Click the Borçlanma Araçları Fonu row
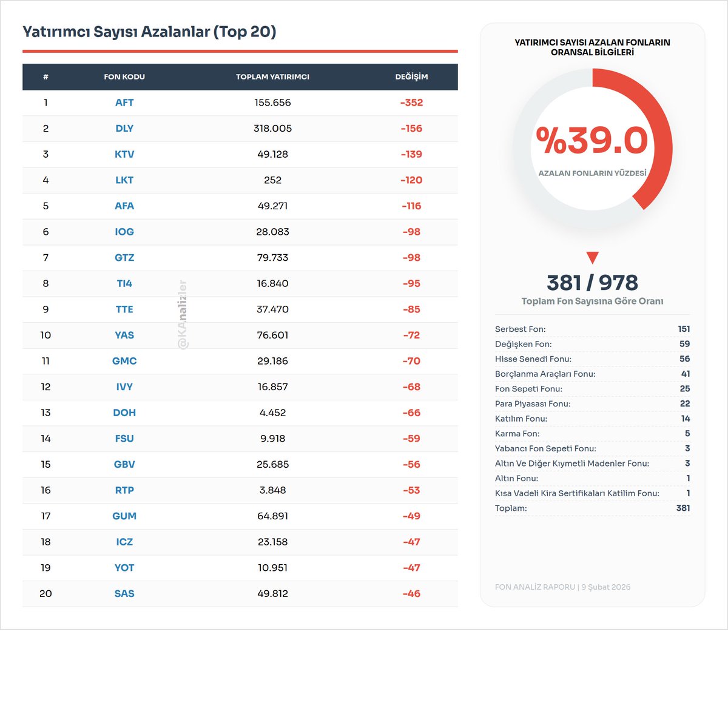The image size is (728, 728). pyautogui.click(x=593, y=374)
